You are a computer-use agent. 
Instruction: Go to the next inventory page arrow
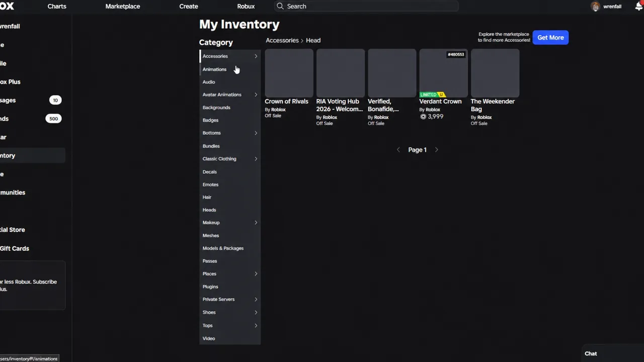pos(436,150)
